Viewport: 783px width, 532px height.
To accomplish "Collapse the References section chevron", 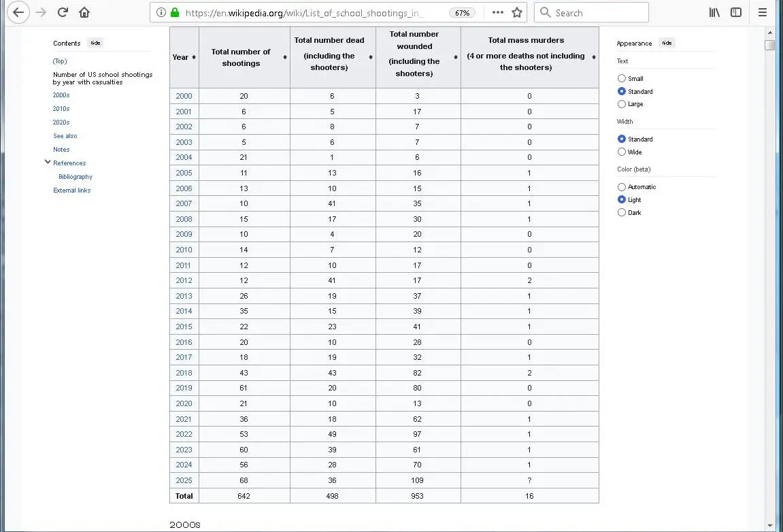I will point(48,163).
